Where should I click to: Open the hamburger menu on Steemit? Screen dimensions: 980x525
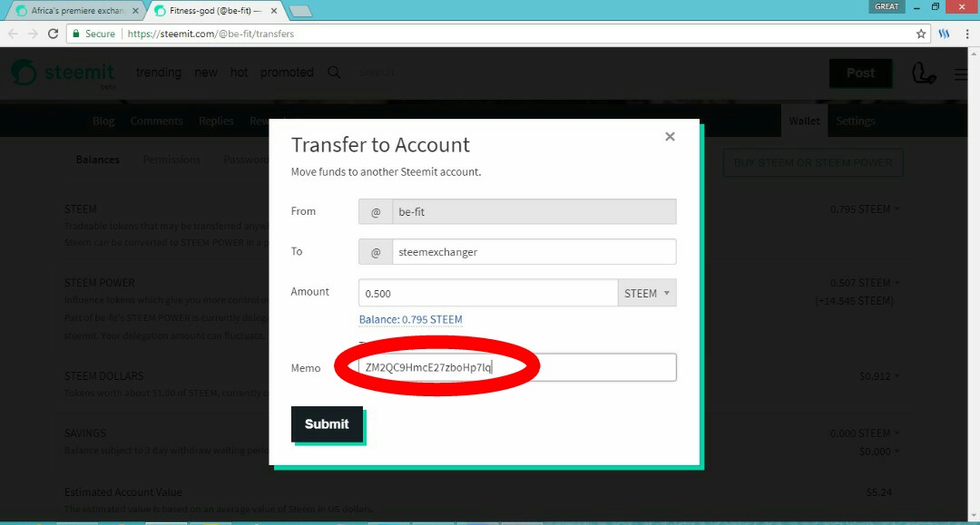click(961, 74)
